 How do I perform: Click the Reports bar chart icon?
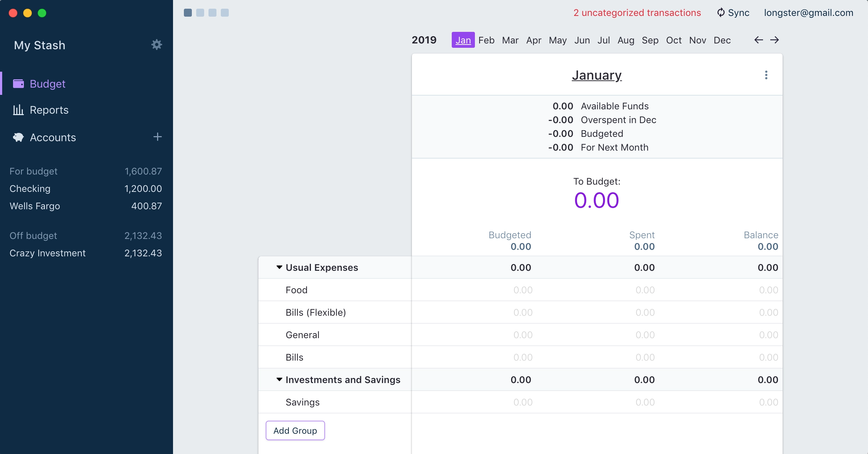coord(18,110)
